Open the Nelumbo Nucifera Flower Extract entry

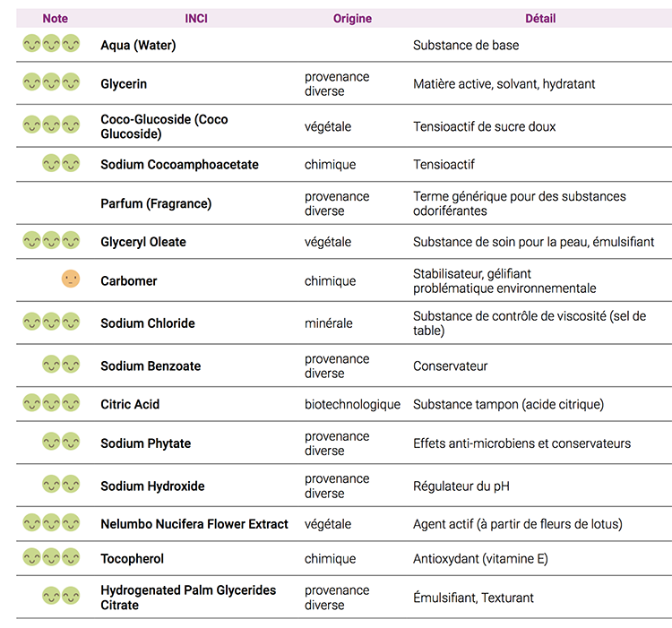(x=194, y=523)
